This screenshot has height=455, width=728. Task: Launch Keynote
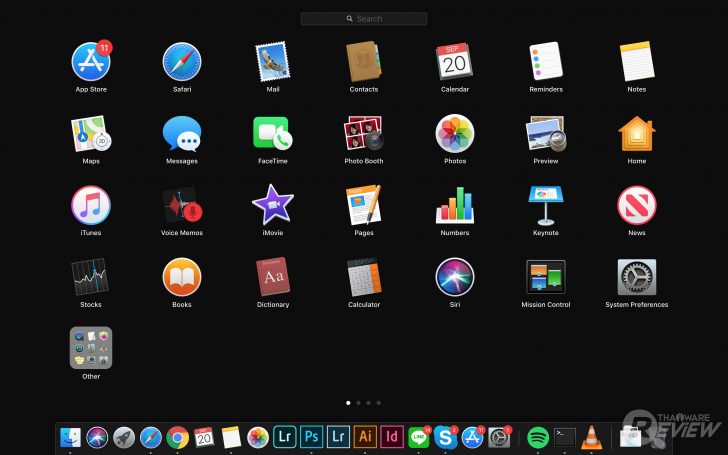coord(546,205)
